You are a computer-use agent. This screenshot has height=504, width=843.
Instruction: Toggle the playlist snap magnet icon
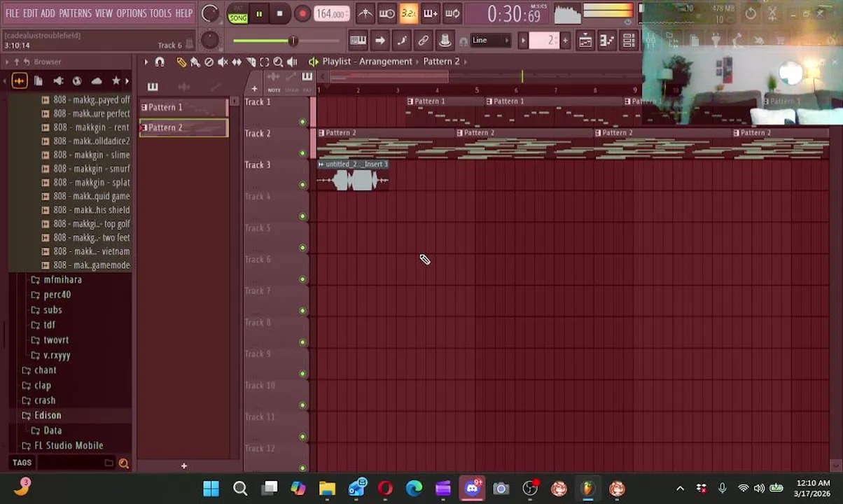[x=160, y=62]
